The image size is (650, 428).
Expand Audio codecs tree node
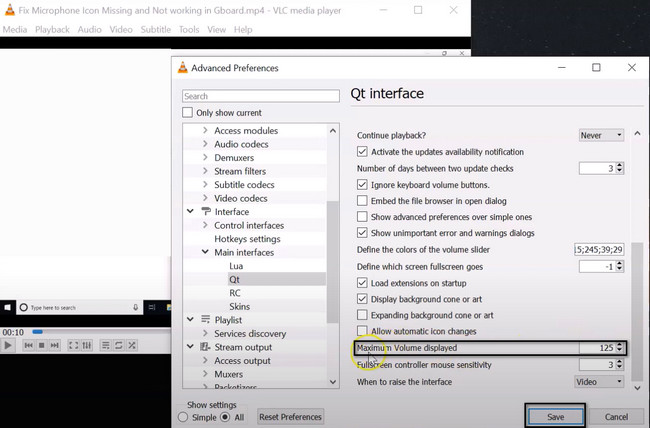coord(205,144)
